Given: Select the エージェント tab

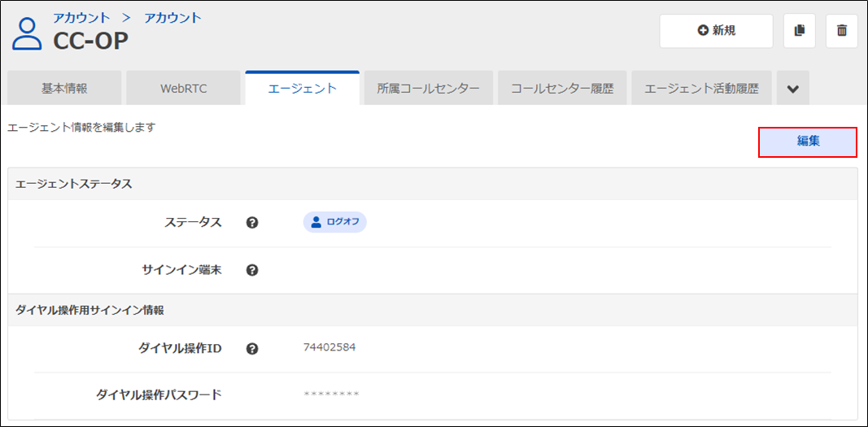Looking at the screenshot, I should pos(302,89).
